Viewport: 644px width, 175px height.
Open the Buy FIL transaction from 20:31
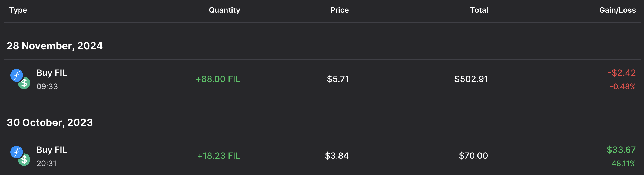[52, 150]
